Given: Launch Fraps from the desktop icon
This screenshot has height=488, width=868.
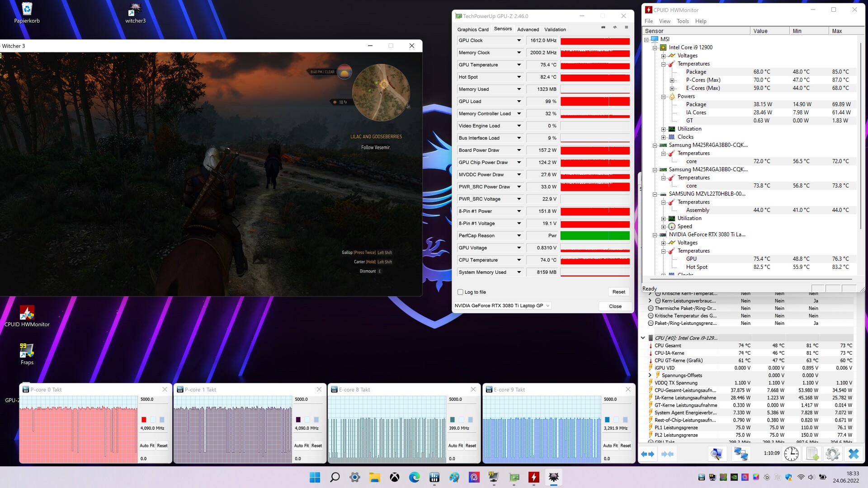Looking at the screenshot, I should (x=27, y=354).
